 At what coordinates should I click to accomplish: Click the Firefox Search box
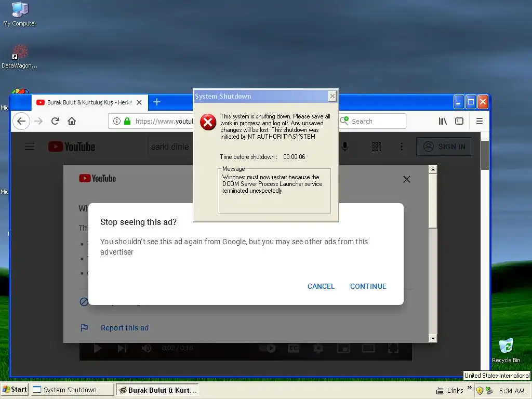pos(373,121)
